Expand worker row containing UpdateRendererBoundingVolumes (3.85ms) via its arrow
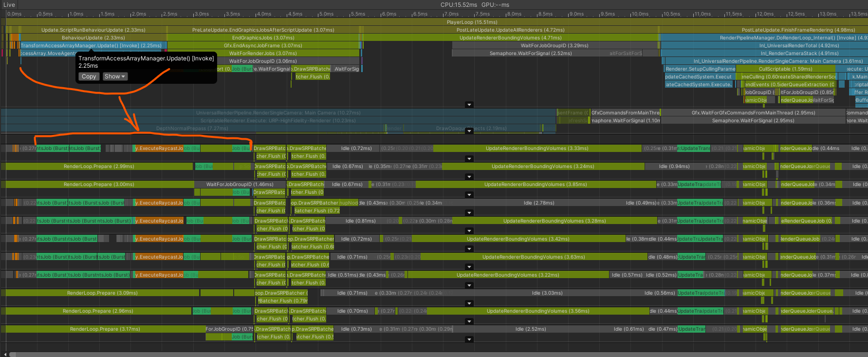 click(x=469, y=195)
